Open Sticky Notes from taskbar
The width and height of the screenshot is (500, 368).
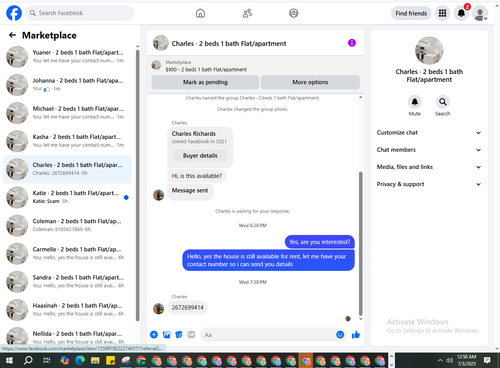click(110, 360)
